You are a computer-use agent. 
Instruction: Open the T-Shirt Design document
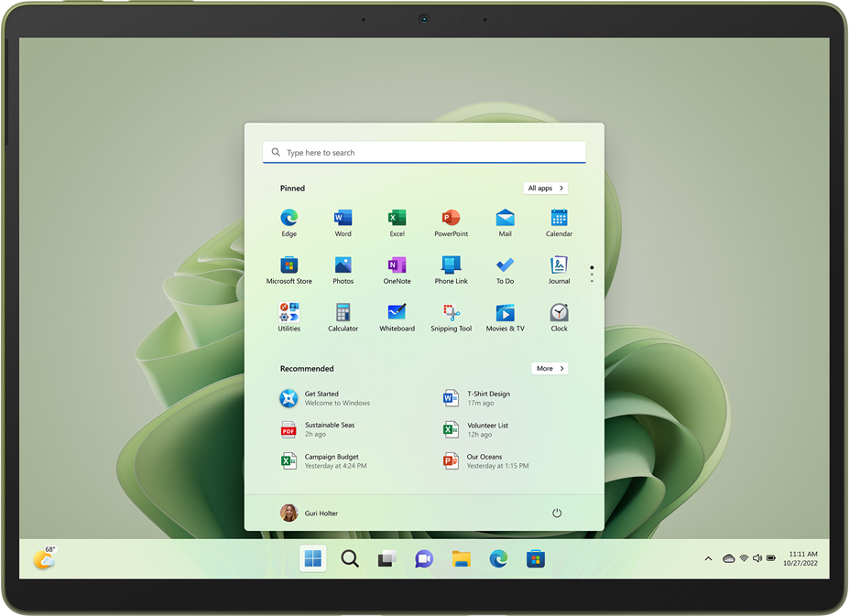(486, 398)
